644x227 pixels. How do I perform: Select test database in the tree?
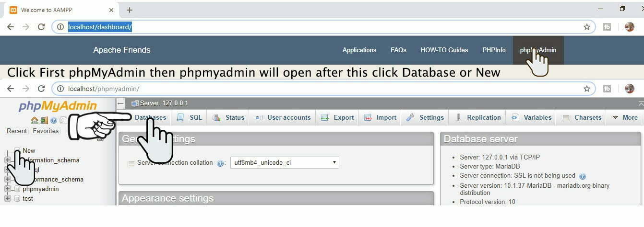click(28, 198)
